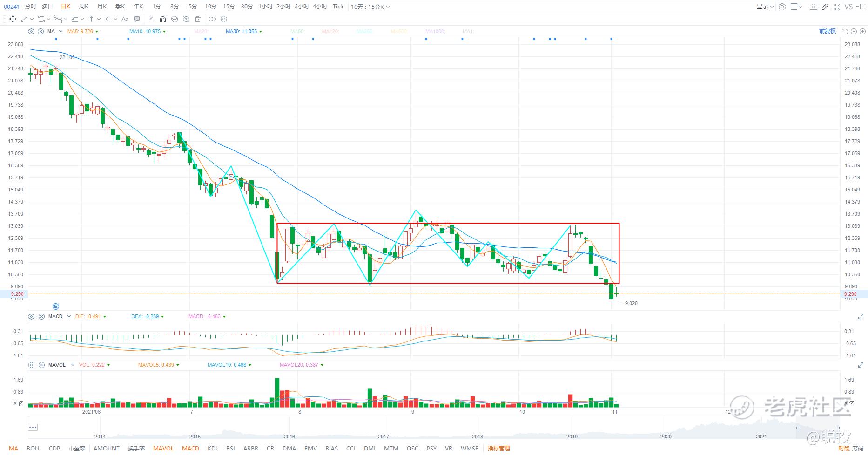Image resolution: width=868 pixels, height=457 pixels.
Task: Expand the MACD indicator selector dropdown
Action: point(69,316)
